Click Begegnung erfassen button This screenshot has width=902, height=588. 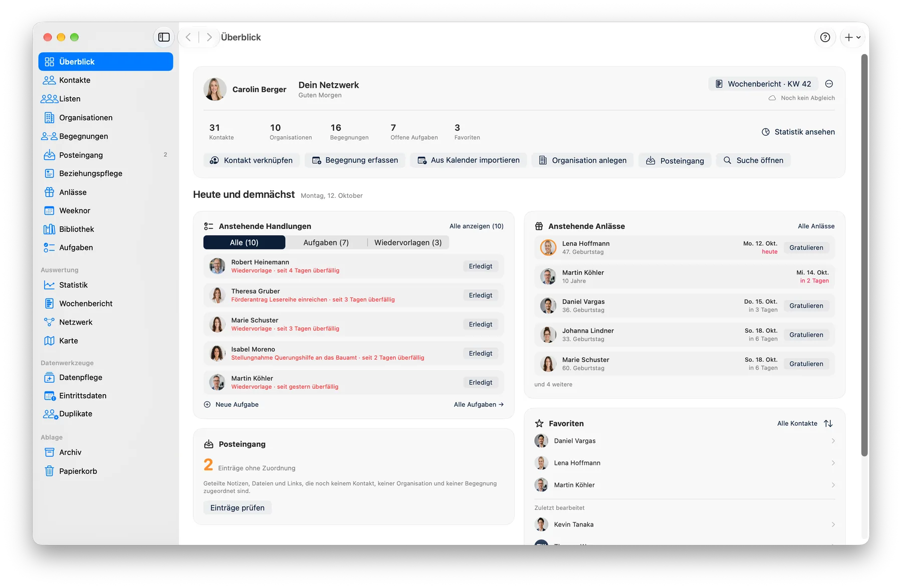pos(355,160)
